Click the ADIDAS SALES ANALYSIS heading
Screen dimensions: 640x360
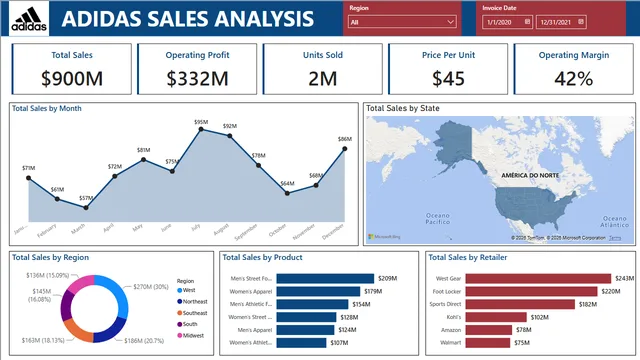(188, 19)
